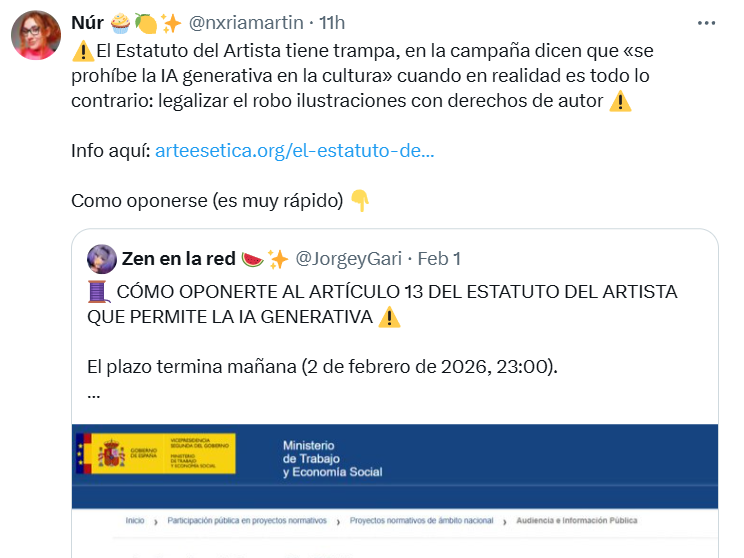Open the arteesetica.org link
Screen dimensions: 744x558
click(x=294, y=151)
